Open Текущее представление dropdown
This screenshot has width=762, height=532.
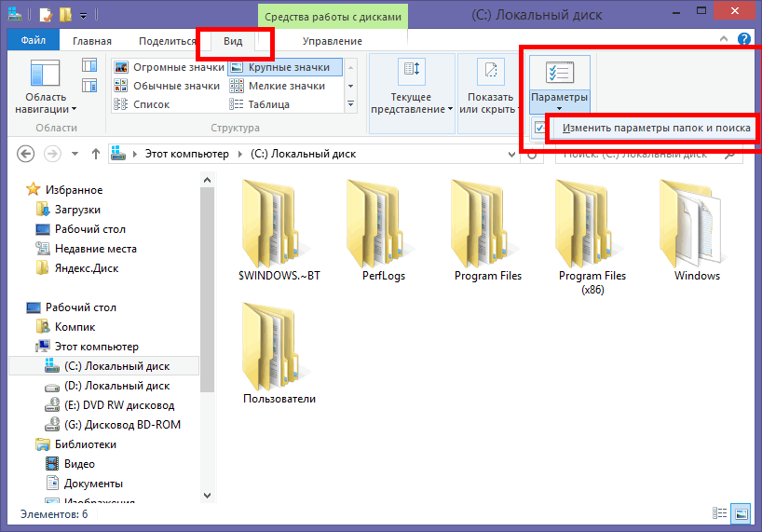click(x=412, y=92)
